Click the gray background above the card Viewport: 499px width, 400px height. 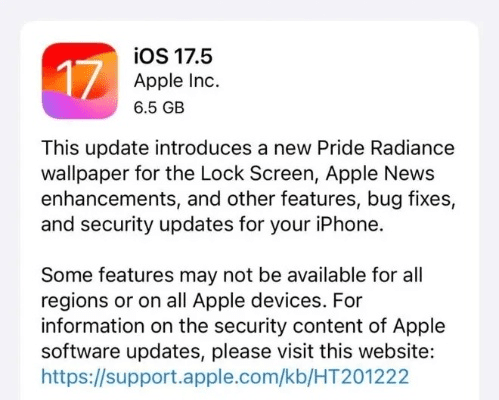[x=249, y=9]
